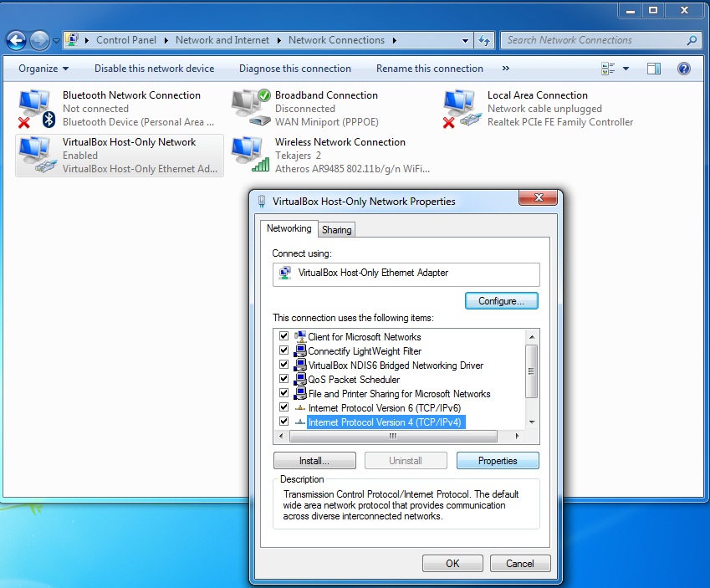Click horizontal scrollbar thumb in items list

pos(393,437)
